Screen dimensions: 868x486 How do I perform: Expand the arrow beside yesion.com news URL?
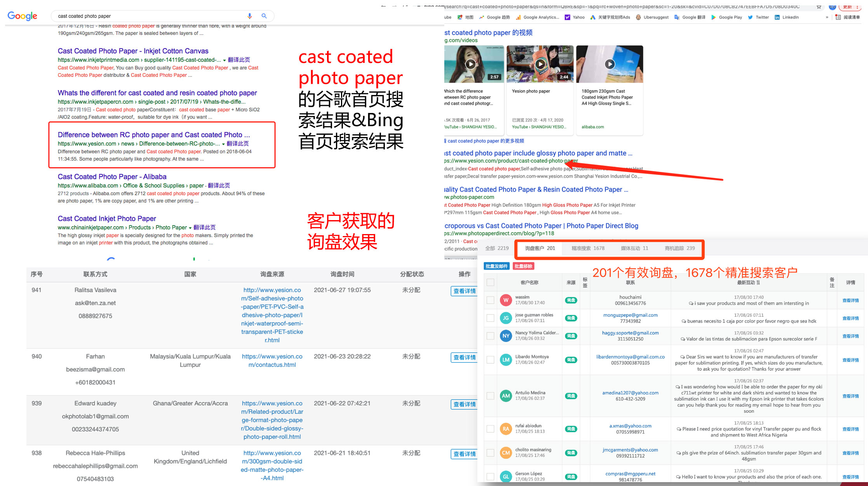(223, 144)
